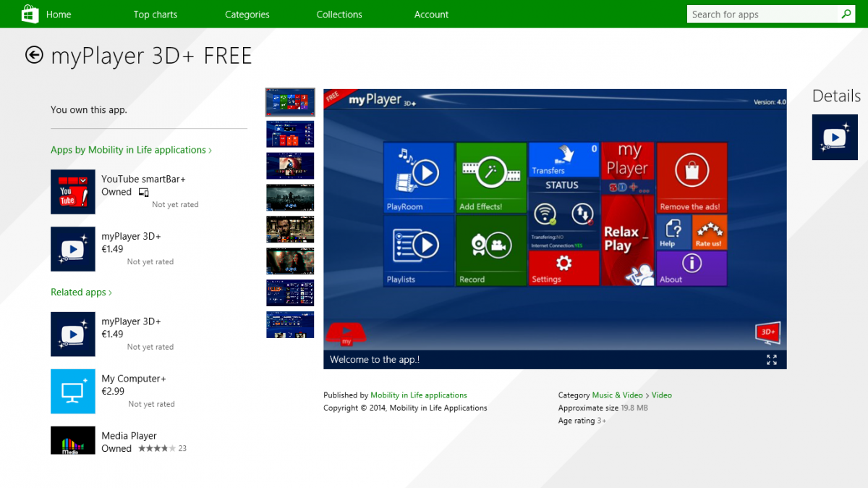868x488 pixels.
Task: Open the Home menu
Action: [x=59, y=14]
